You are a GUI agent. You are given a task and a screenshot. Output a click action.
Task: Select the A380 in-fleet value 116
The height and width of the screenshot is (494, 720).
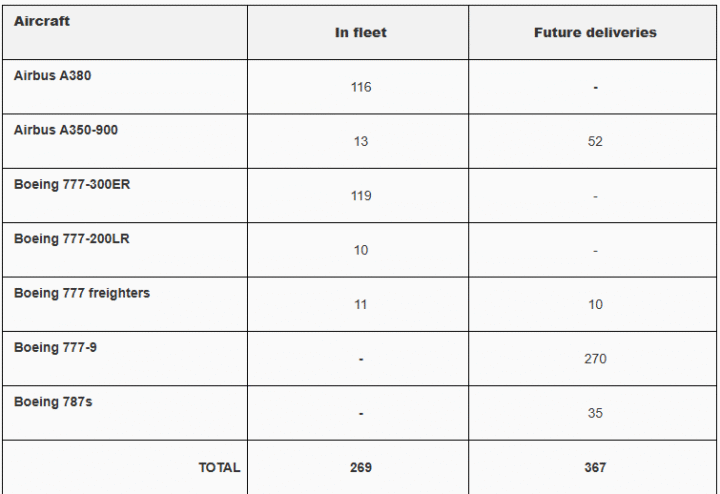coord(360,87)
